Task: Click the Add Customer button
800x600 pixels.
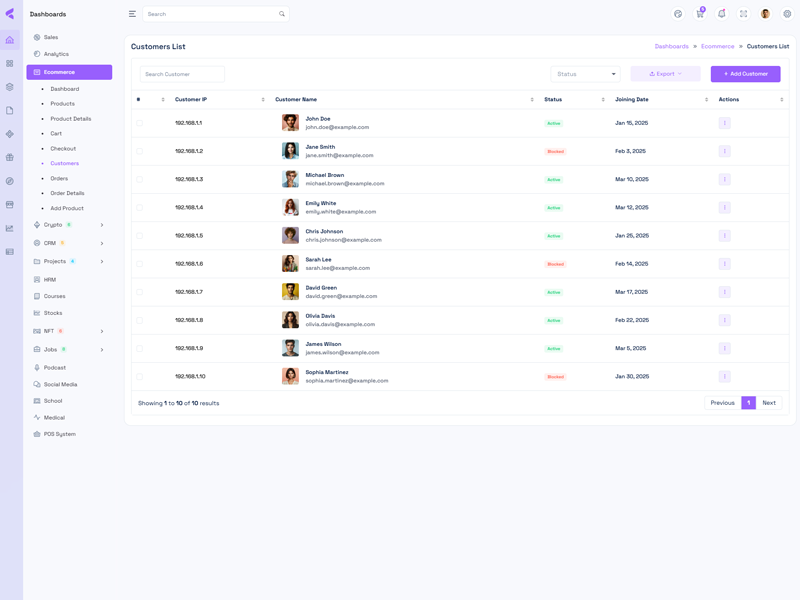Action: (x=745, y=74)
